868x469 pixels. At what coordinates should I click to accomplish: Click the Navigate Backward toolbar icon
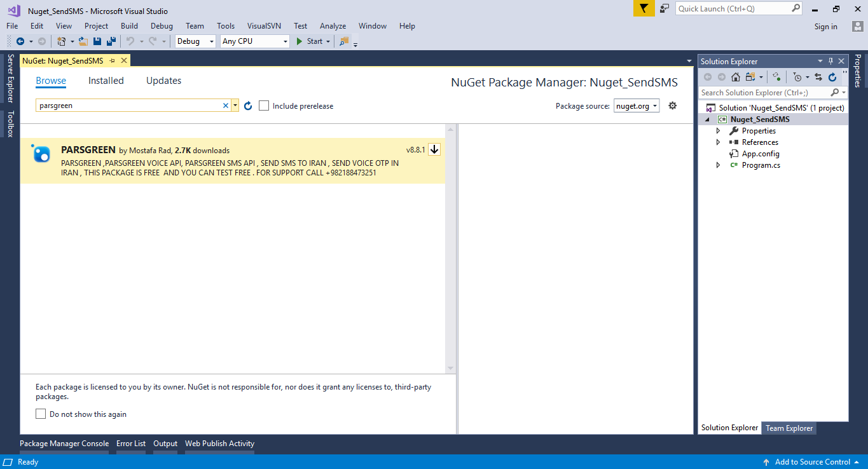[19, 41]
